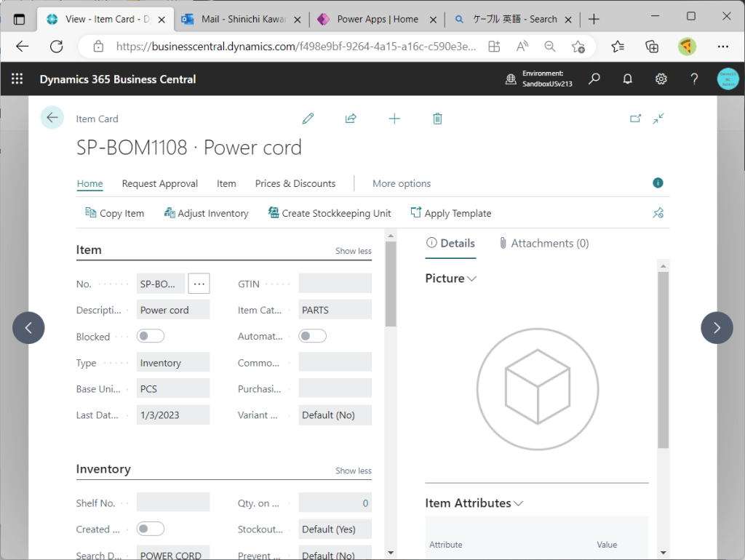
Task: Click the back arrow on Item Card
Action: click(x=52, y=117)
